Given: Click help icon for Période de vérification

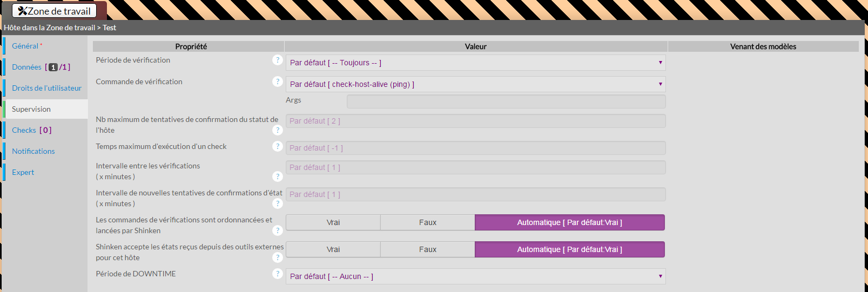Looking at the screenshot, I should coord(278,60).
